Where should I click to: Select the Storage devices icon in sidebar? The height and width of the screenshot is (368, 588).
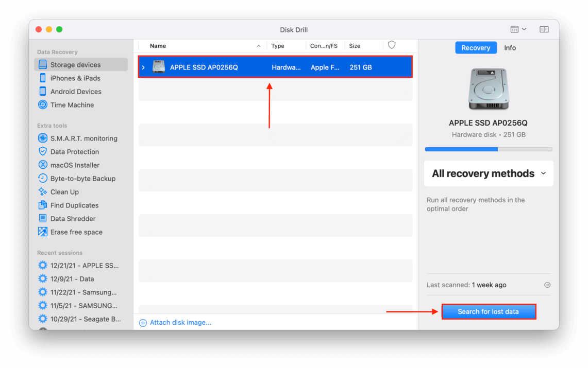43,64
